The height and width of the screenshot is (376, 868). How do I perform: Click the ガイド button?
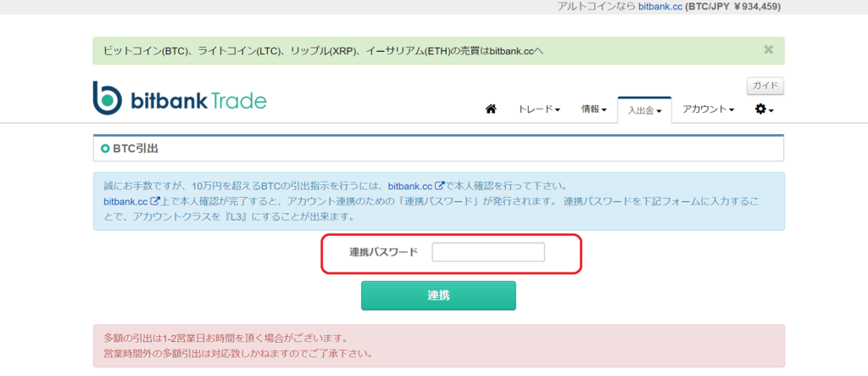tap(765, 86)
